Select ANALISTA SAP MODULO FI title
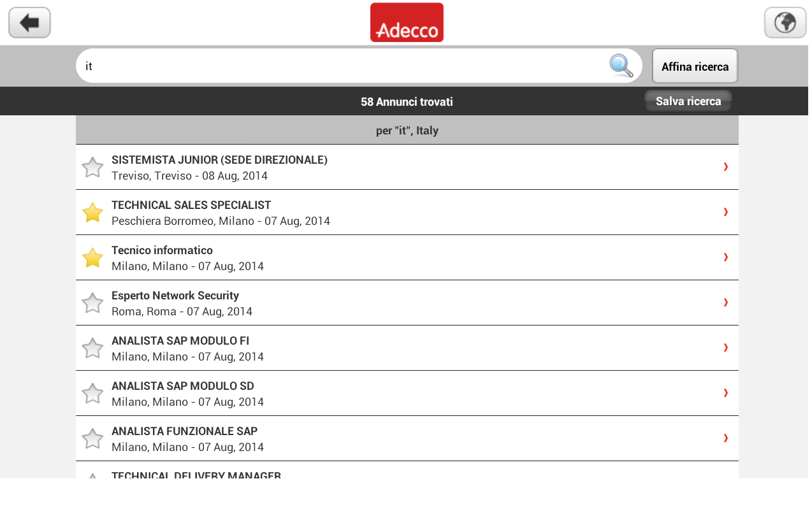Screen dimensions: 812x530 [x=180, y=341]
